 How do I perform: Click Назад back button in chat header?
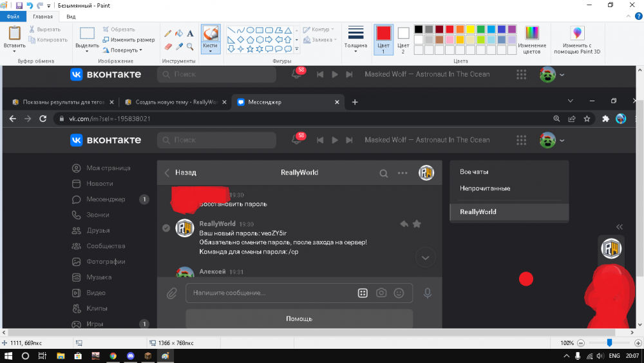(180, 172)
